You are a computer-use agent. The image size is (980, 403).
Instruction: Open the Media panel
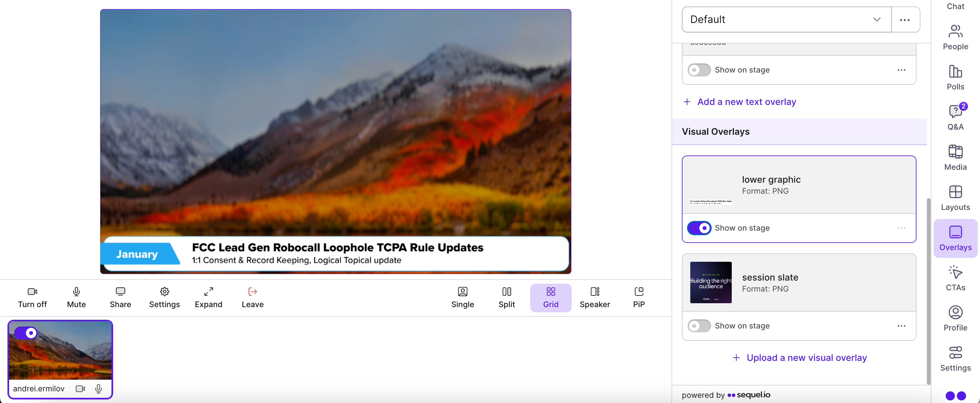(x=955, y=158)
